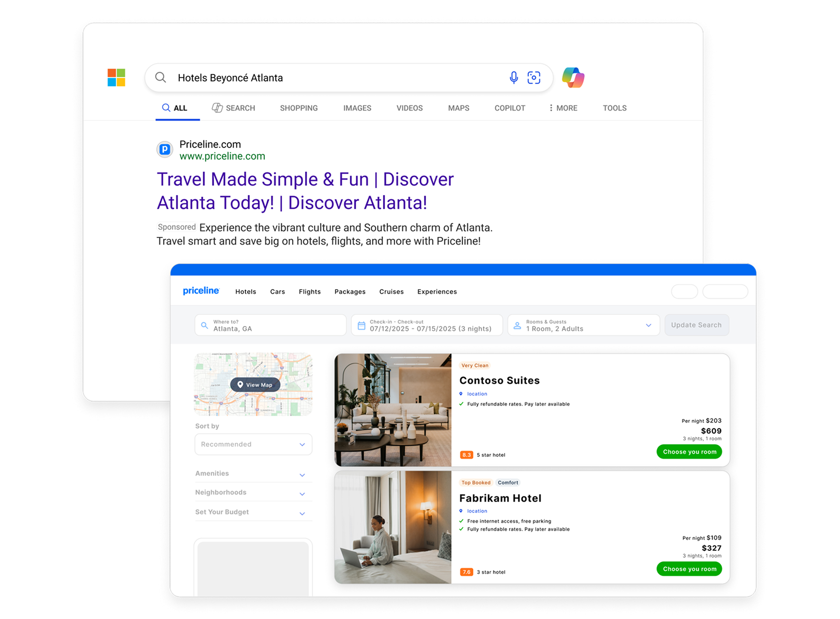Open Flights in Priceline navigation
The height and width of the screenshot is (619, 840).
(310, 292)
